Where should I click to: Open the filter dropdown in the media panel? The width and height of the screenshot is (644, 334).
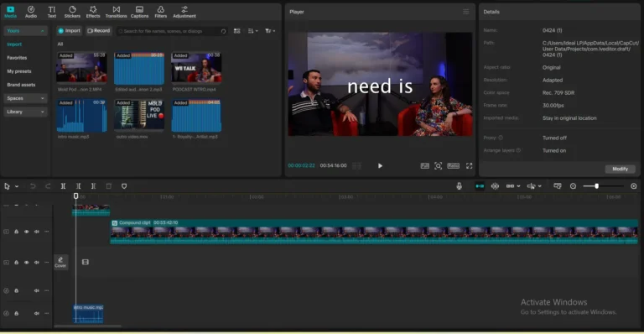(270, 31)
